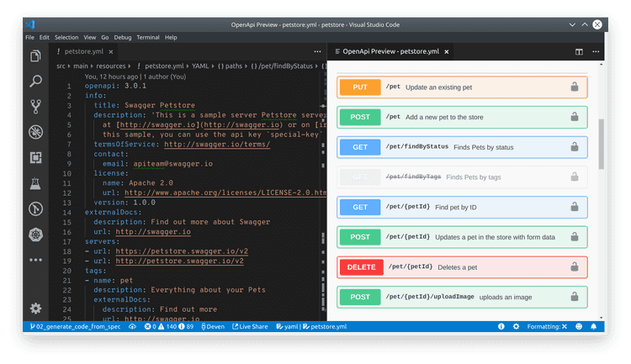Open the Terminal menu

pyautogui.click(x=148, y=38)
